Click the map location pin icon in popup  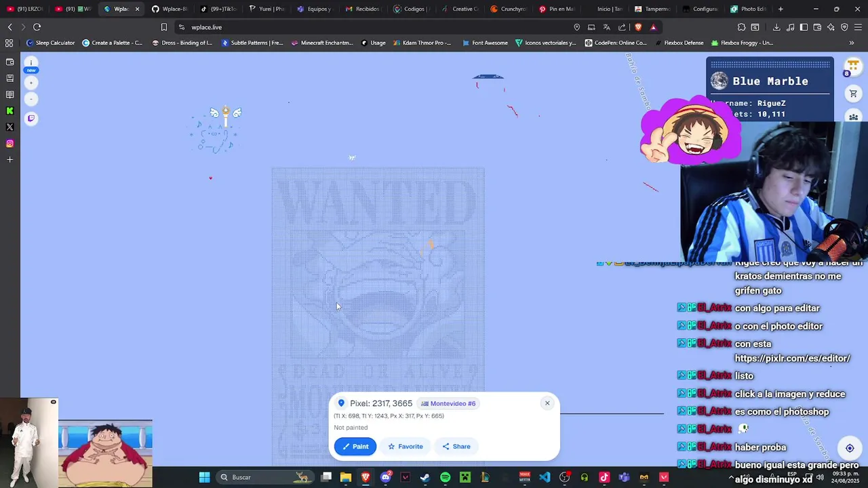point(341,403)
